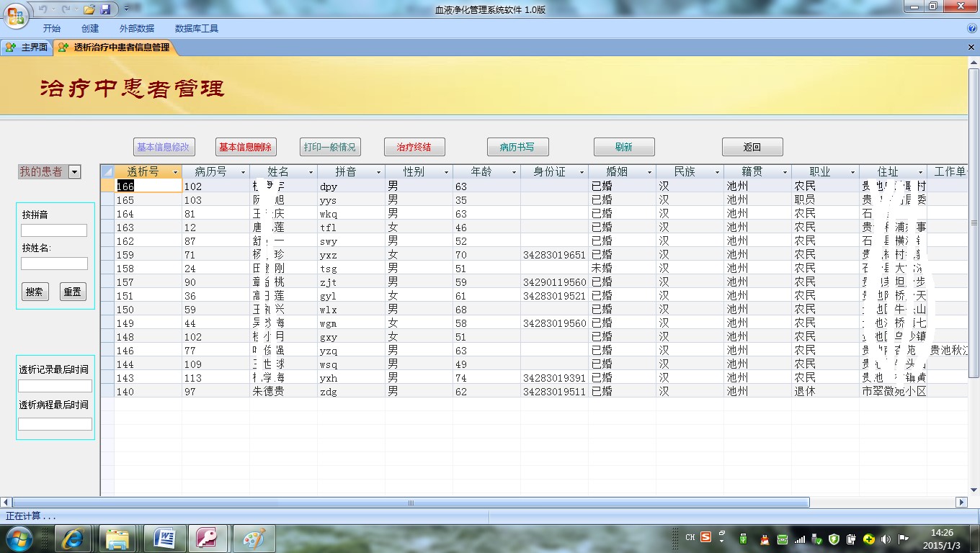This screenshot has width=980, height=553.
Task: Click the 刷新 button
Action: tap(624, 147)
